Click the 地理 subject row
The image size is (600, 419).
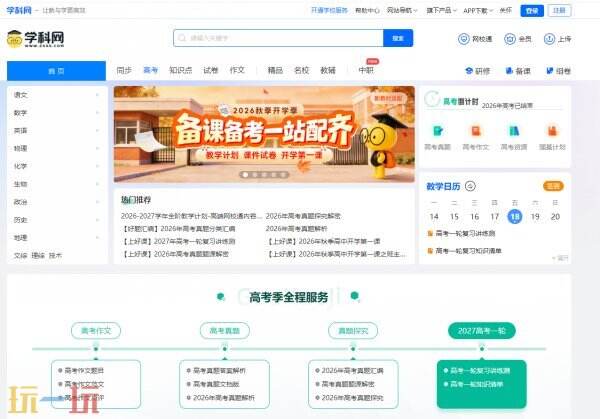[x=56, y=238]
